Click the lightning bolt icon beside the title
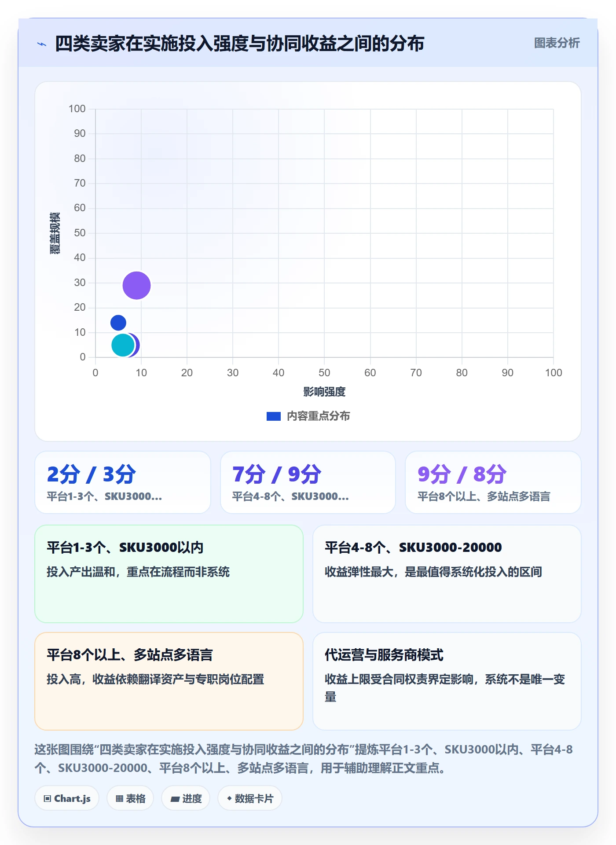Screen dimensions: 616x845 (42, 44)
